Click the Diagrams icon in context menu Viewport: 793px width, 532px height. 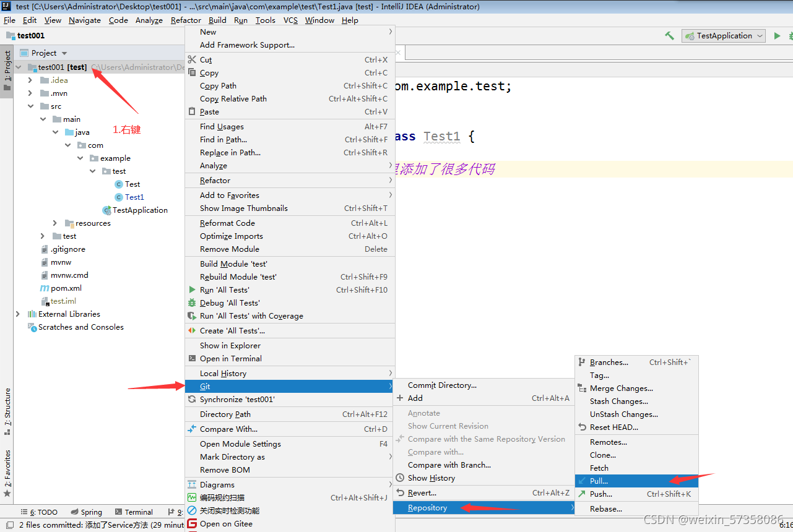[192, 484]
